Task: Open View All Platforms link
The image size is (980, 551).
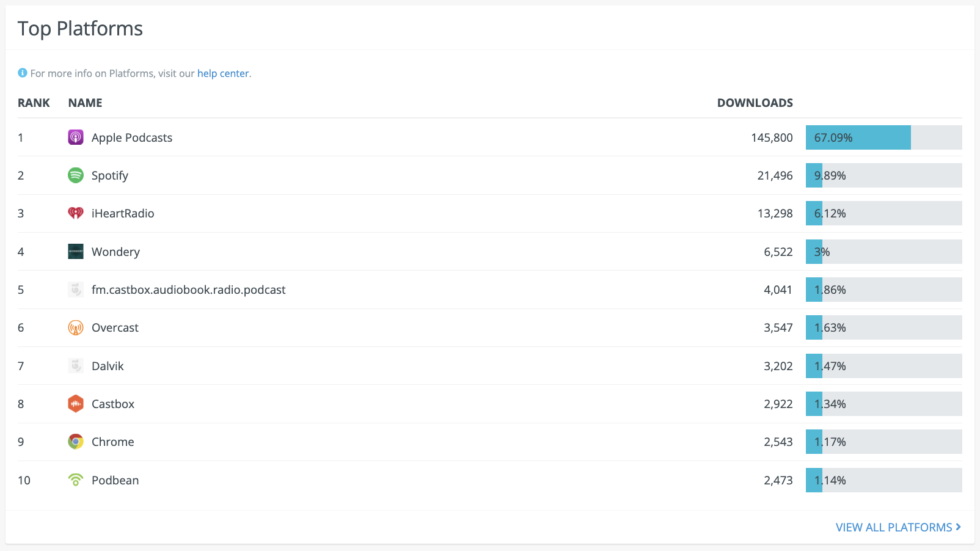Action: 893,527
